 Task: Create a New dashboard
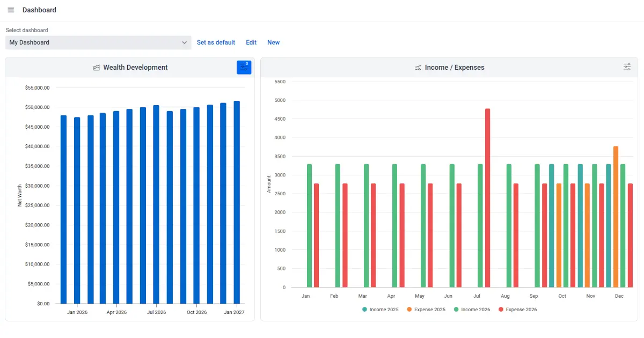tap(273, 42)
